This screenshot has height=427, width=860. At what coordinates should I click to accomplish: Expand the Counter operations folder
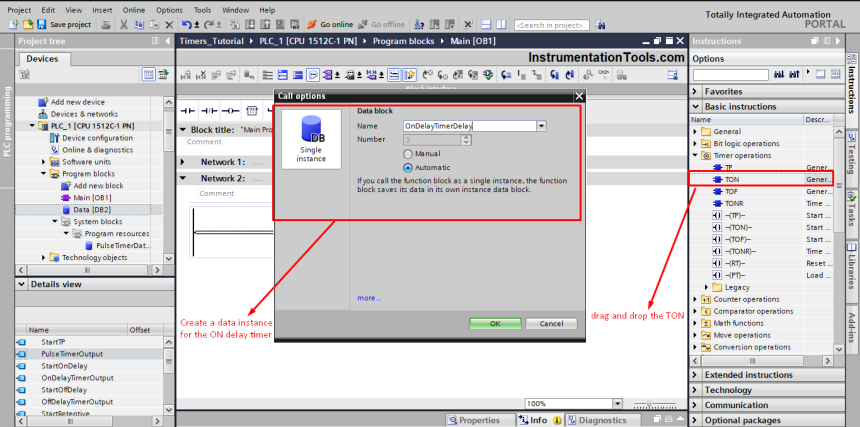(x=695, y=299)
